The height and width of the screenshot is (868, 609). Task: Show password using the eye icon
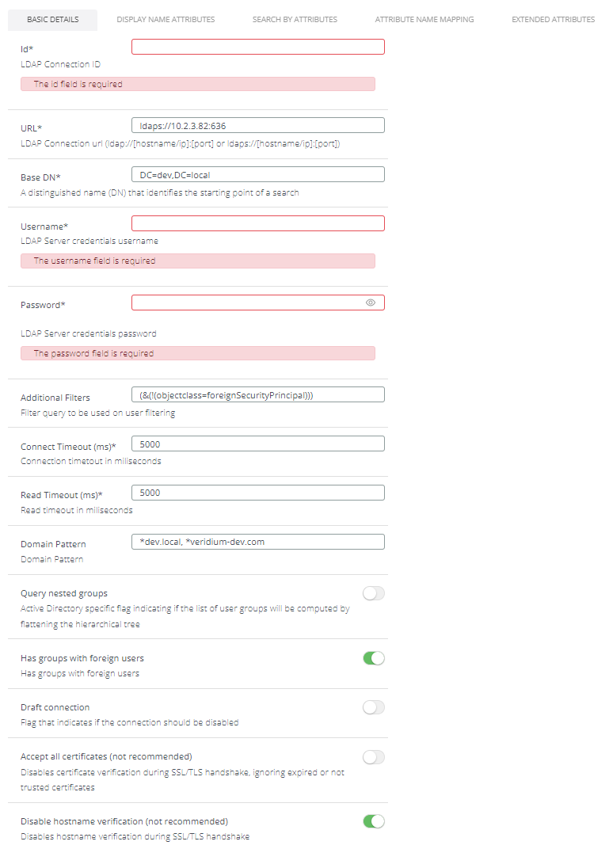point(371,303)
